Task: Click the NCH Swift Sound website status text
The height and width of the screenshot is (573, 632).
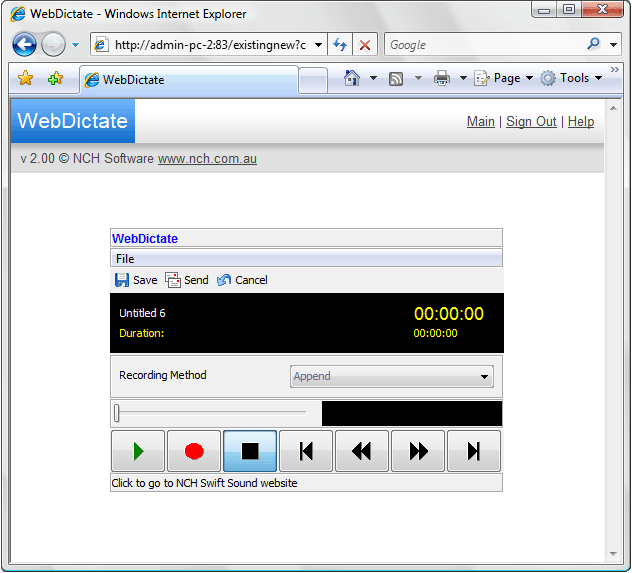Action: [x=204, y=483]
